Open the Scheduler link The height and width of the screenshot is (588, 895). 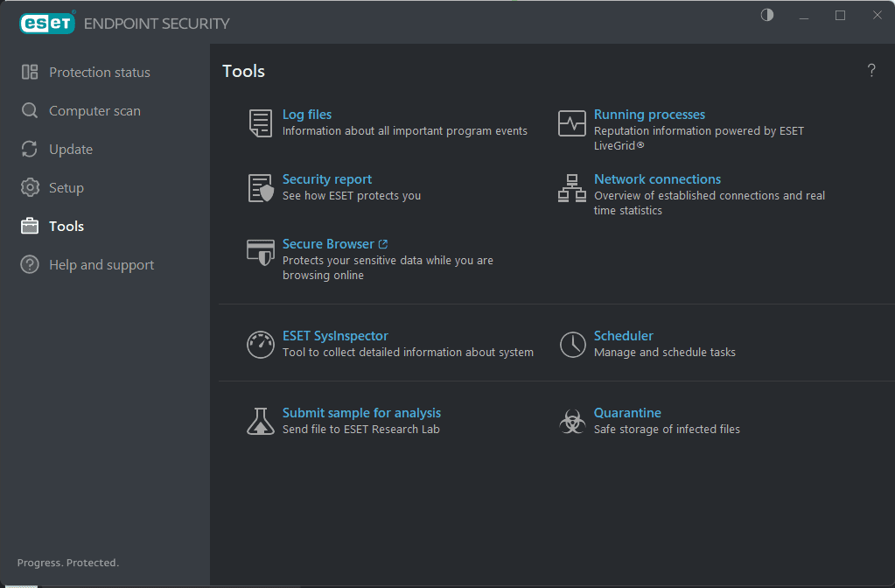click(624, 336)
